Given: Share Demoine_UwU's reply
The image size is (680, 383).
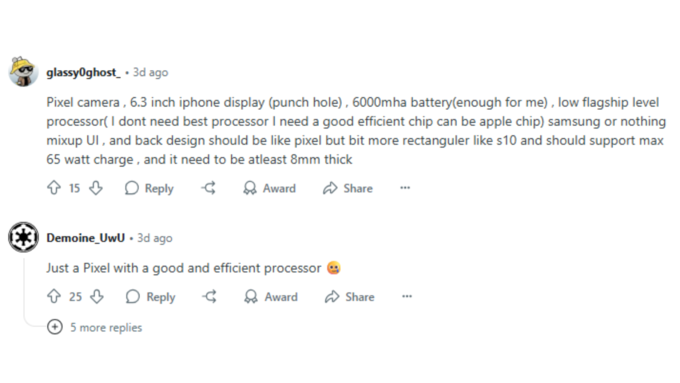Looking at the screenshot, I should coord(350,297).
